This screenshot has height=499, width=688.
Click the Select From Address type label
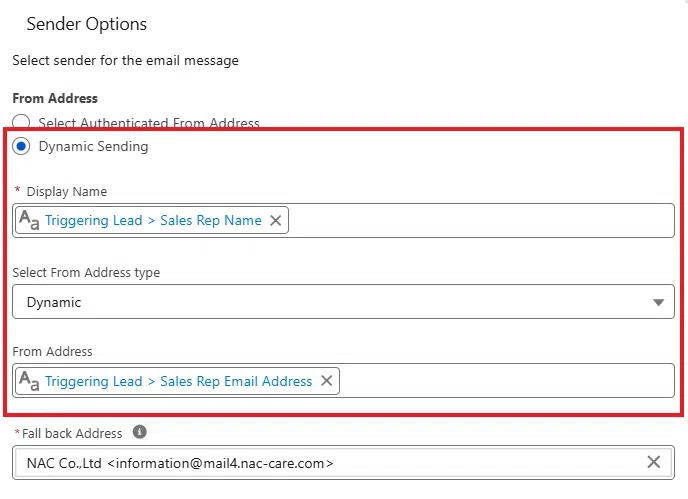click(x=86, y=273)
